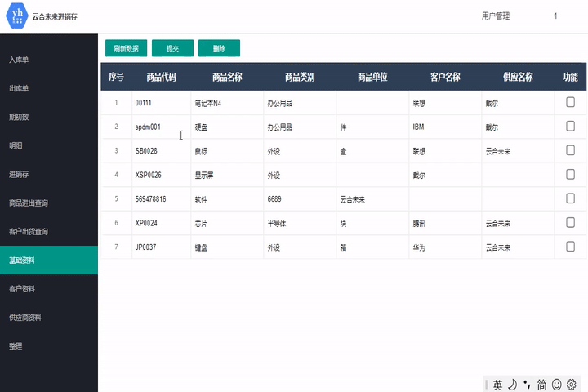588x392 pixels.
Task: Open the IME emoji smiley icon
Action: 557,385
